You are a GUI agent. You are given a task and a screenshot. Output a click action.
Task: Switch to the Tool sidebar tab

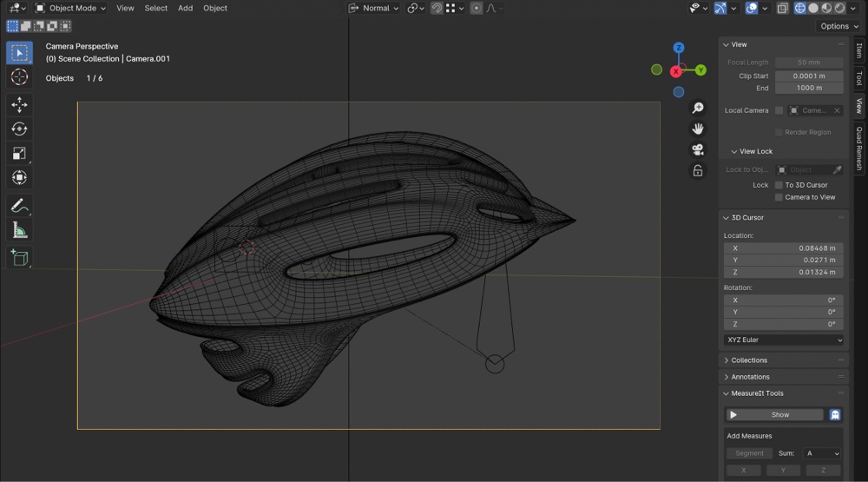[859, 78]
